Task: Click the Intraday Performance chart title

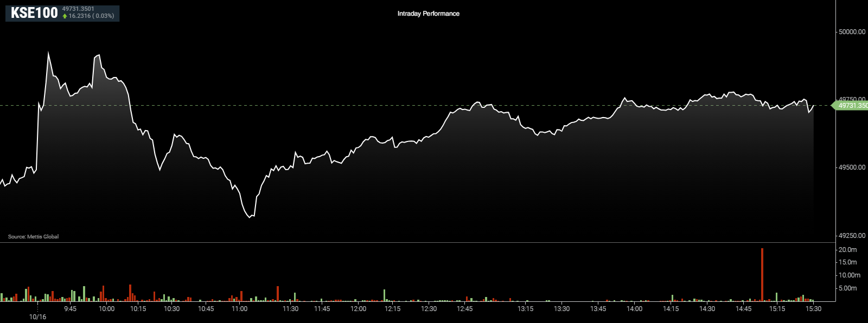Action: (x=429, y=14)
